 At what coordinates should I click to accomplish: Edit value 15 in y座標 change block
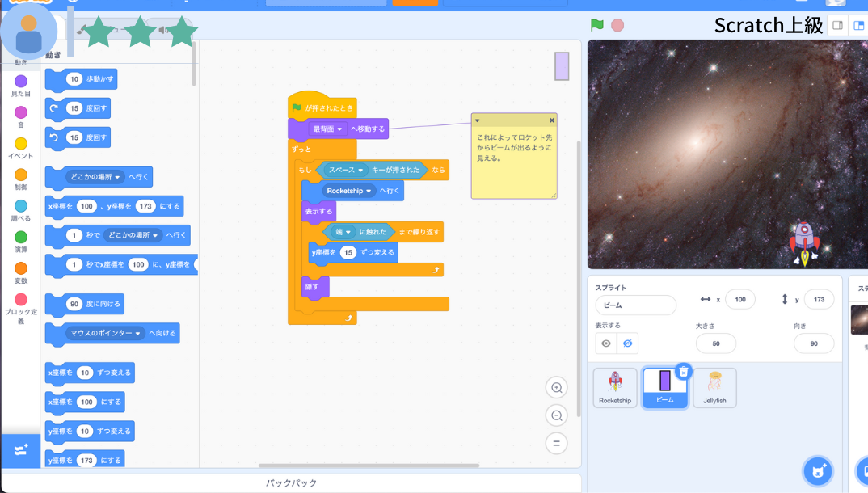[348, 252]
